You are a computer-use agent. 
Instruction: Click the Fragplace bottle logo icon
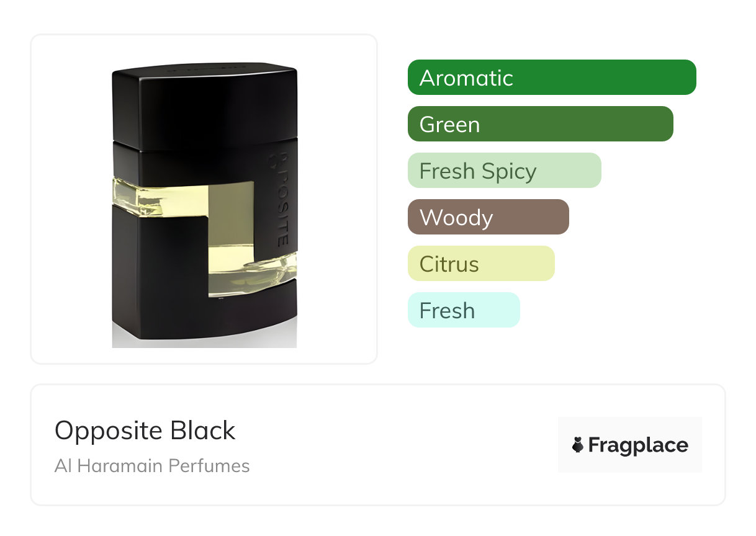pyautogui.click(x=578, y=445)
